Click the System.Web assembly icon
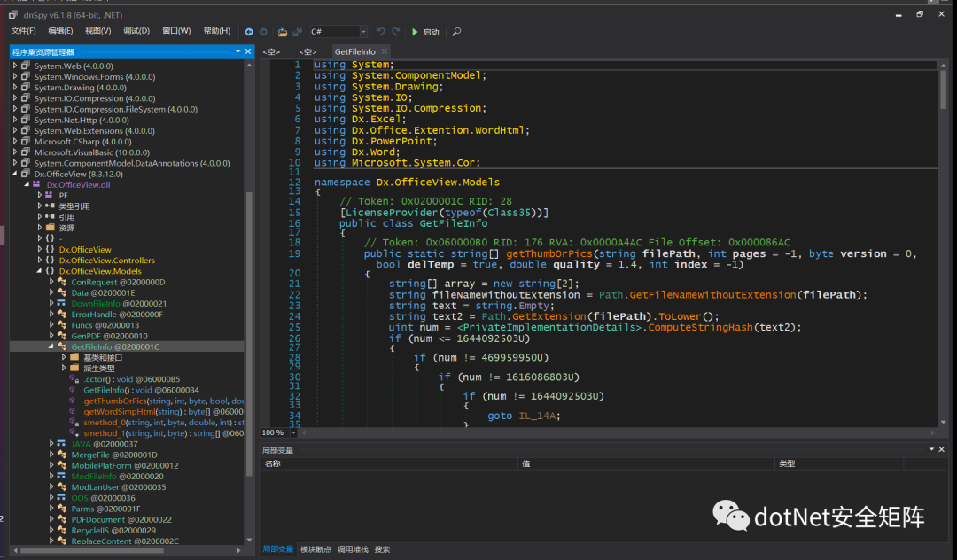957x560 pixels. (26, 66)
